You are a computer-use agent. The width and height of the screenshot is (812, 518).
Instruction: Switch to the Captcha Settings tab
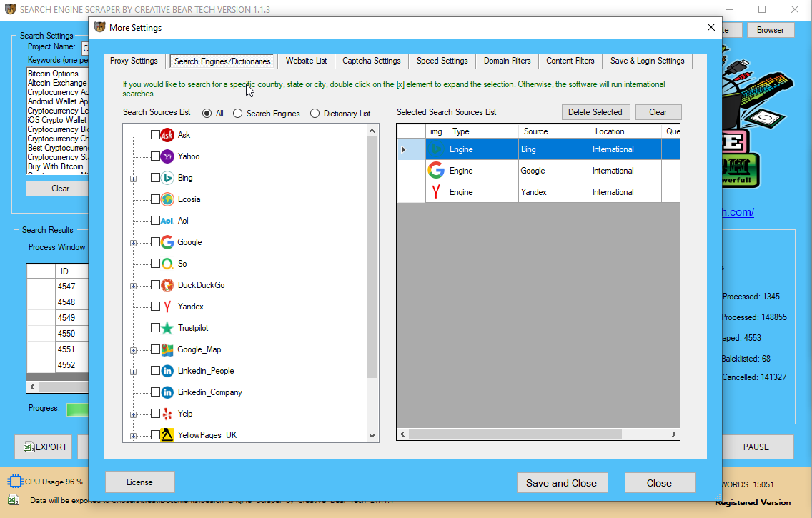(371, 61)
